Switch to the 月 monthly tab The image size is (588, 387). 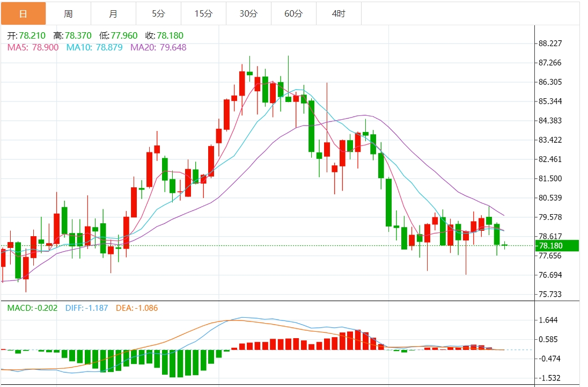113,13
